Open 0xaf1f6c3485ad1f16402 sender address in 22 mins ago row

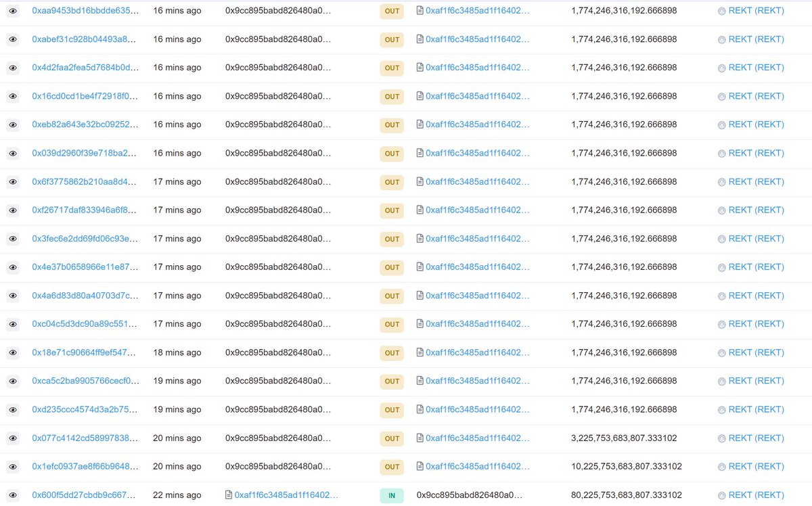286,495
